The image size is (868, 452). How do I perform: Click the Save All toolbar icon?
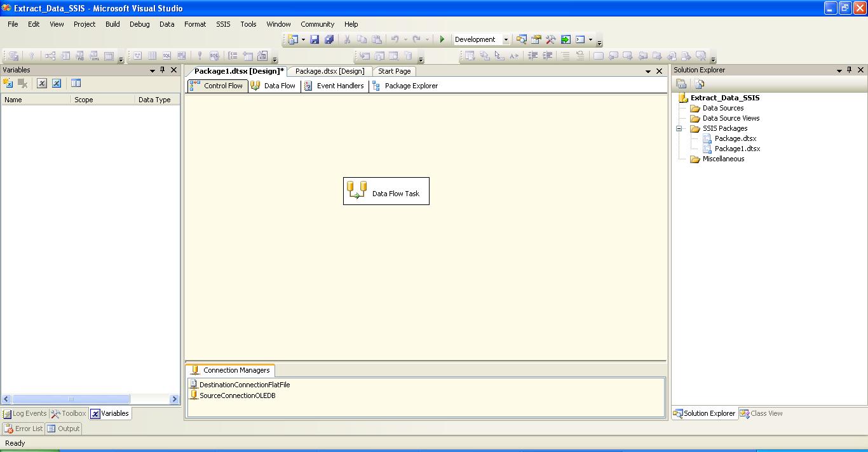[329, 39]
